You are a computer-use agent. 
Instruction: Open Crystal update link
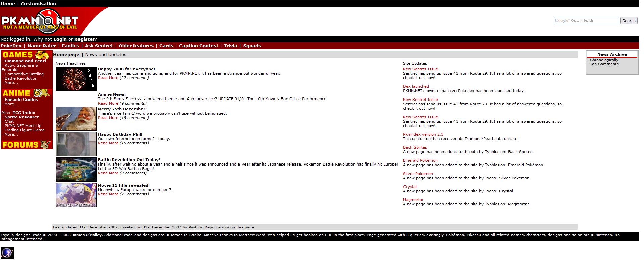[410, 187]
